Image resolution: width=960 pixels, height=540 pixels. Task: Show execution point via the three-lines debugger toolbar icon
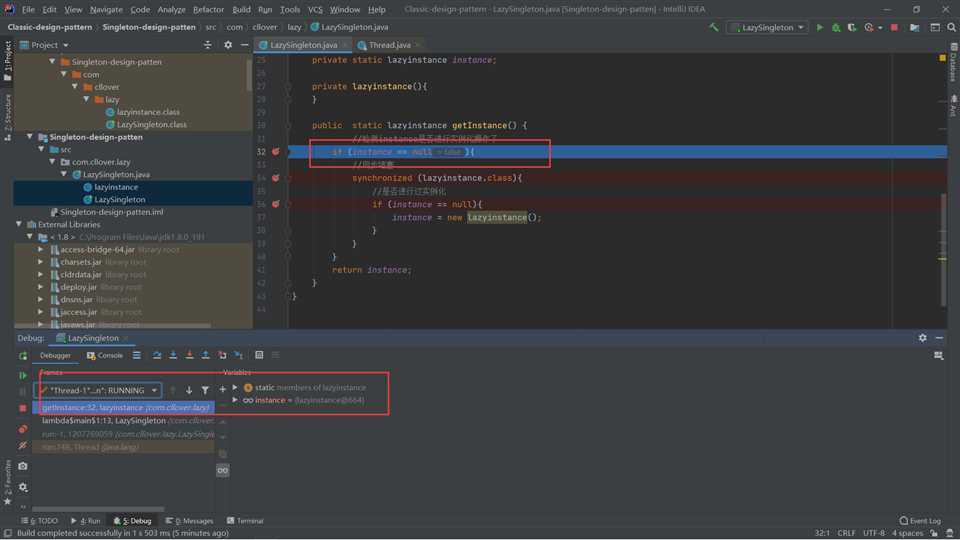point(137,355)
